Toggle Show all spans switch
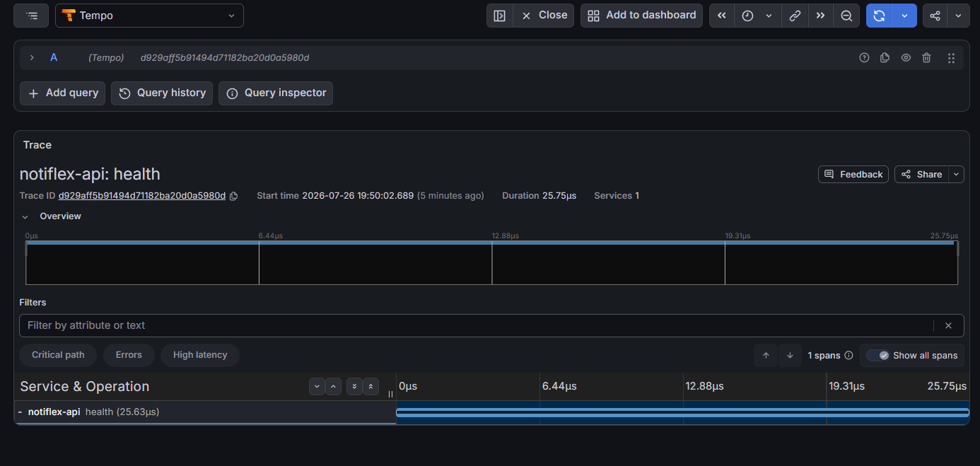This screenshot has width=980, height=466. (x=877, y=356)
